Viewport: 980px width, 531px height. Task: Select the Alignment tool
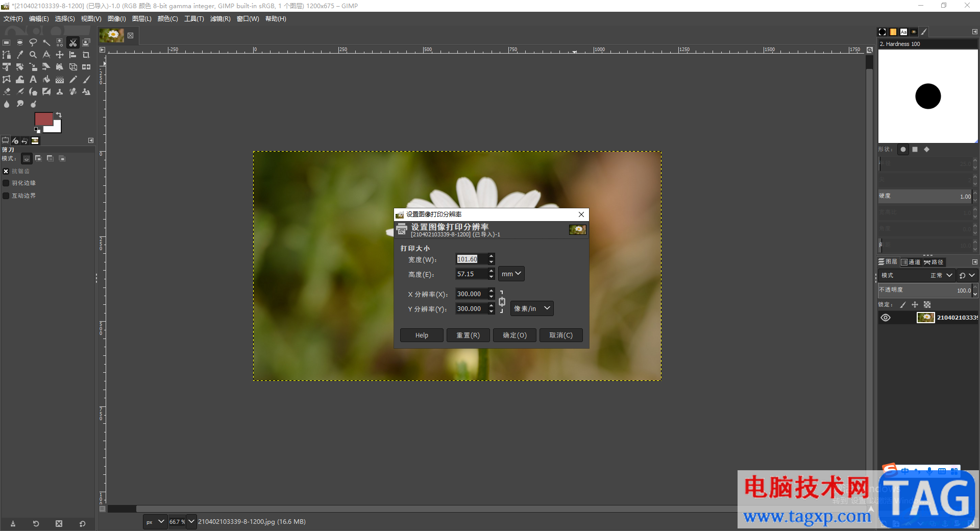point(73,55)
